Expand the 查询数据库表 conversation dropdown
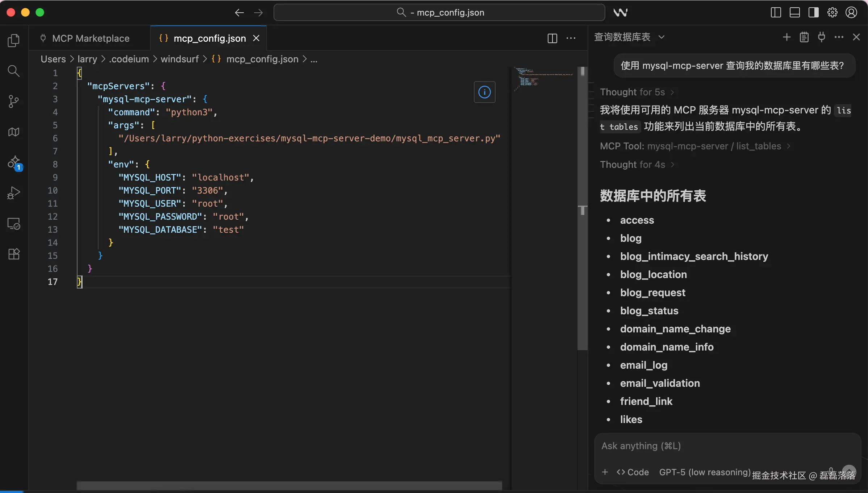868x493 pixels. (x=661, y=37)
